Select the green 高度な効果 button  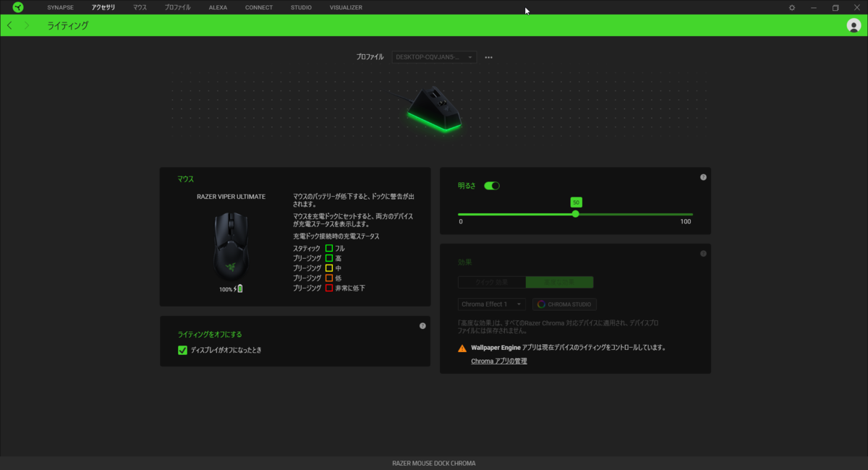tap(560, 282)
